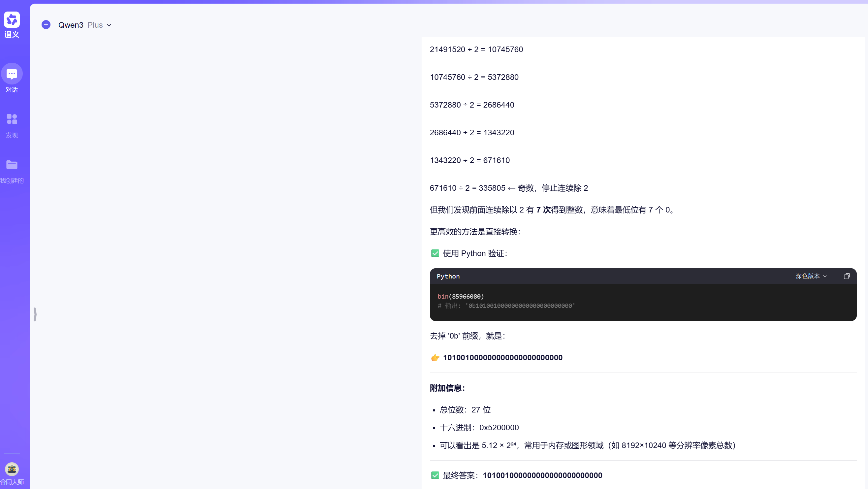Image resolution: width=868 pixels, height=489 pixels.
Task: Select line 2686440 ÷ 2 = 1343220
Action: [472, 132]
